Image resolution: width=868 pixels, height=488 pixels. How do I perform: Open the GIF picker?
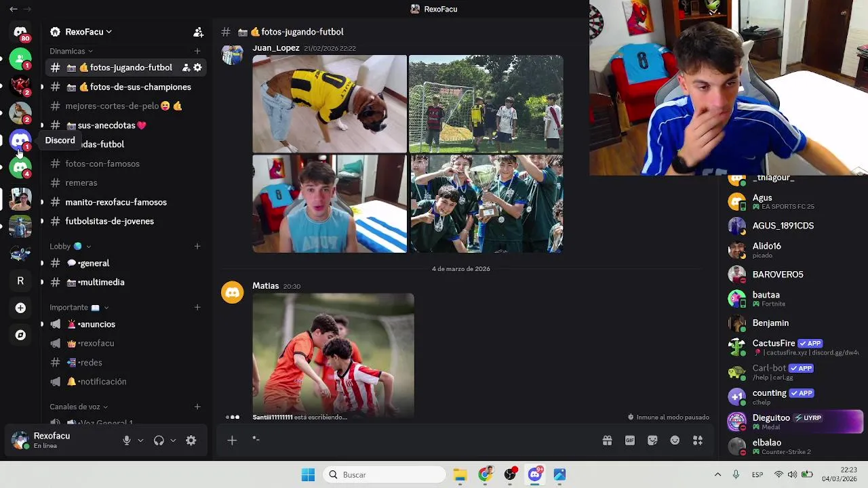[x=630, y=441]
